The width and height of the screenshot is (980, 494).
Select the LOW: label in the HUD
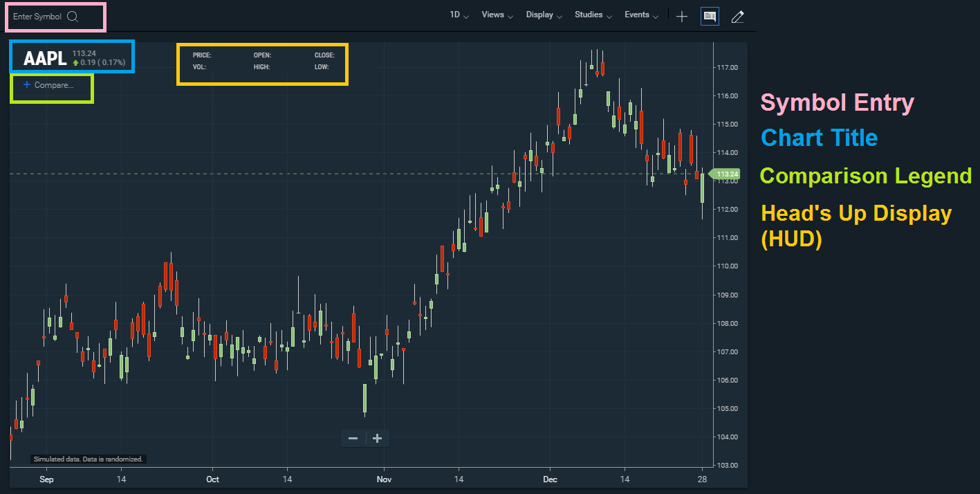click(x=322, y=67)
